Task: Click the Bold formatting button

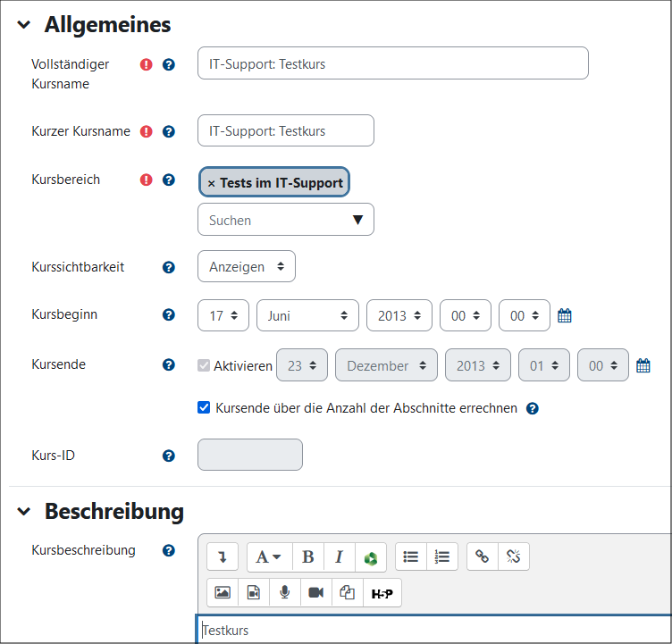Action: [307, 556]
